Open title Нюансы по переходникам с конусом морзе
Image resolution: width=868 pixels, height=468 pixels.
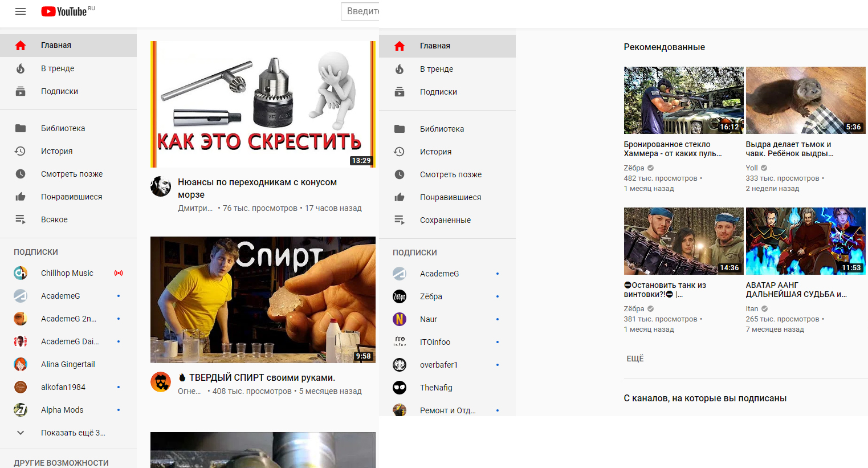pyautogui.click(x=257, y=188)
